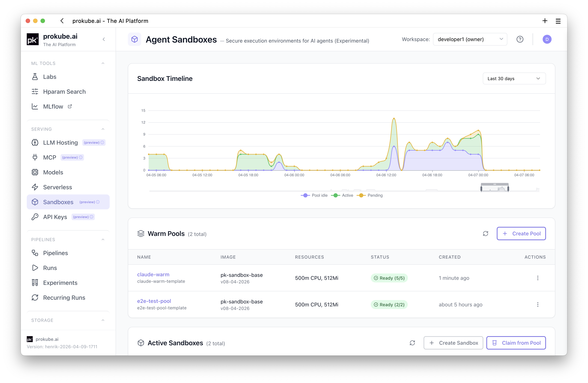
Task: Open actions menu for claude-warm pool
Action: (x=538, y=278)
